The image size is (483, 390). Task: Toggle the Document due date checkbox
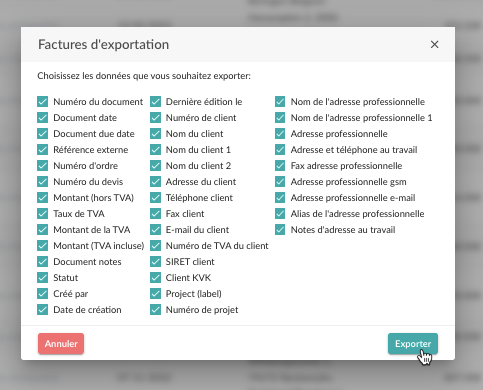tap(43, 134)
